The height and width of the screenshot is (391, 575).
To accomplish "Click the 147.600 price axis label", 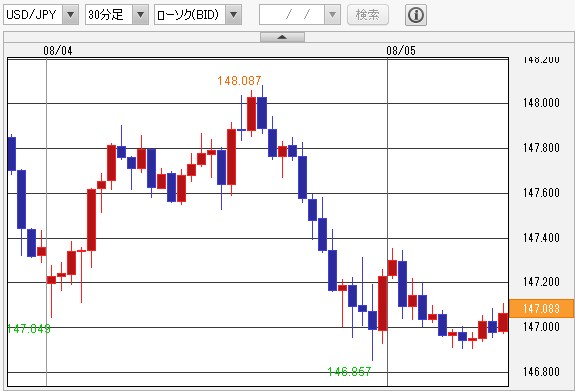I will point(541,193).
